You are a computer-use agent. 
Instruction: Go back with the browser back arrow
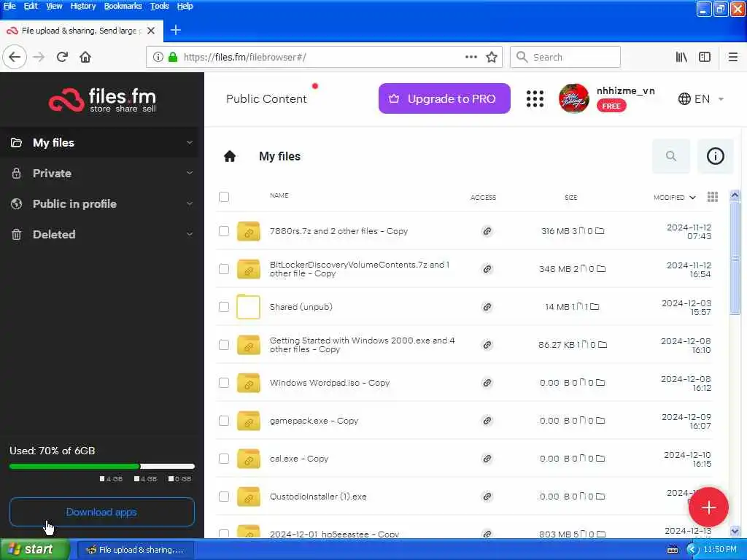point(15,57)
